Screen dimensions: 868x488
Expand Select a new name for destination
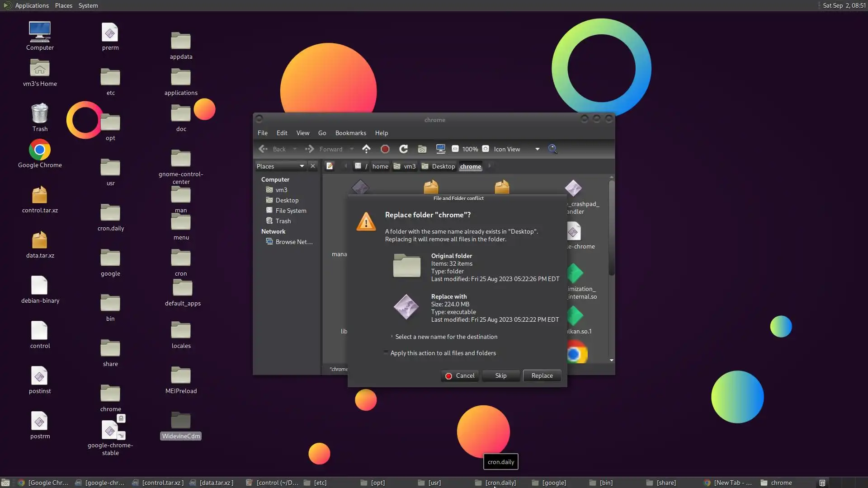coord(392,337)
